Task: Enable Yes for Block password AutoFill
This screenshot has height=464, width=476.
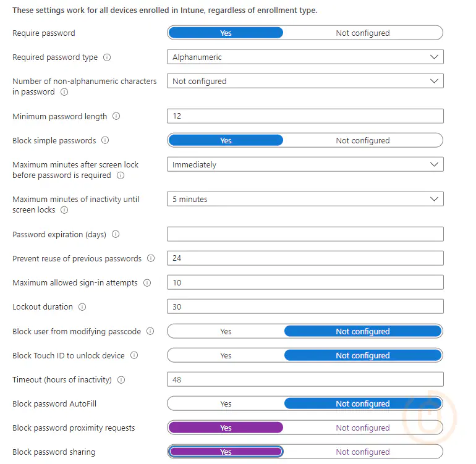Action: [x=226, y=403]
